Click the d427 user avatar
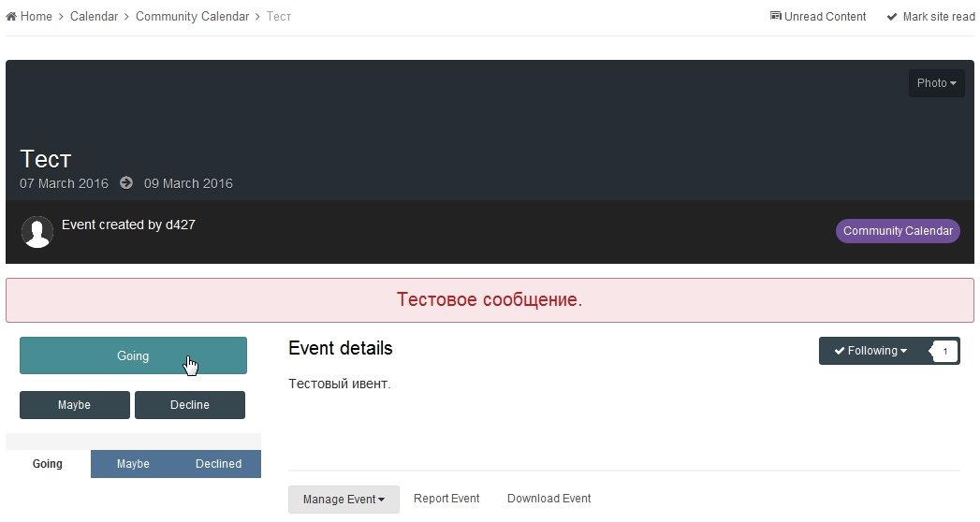The height and width of the screenshot is (522, 980). click(37, 232)
